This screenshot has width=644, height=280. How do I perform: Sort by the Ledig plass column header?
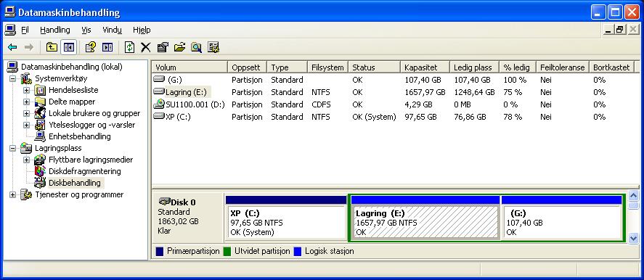coord(474,67)
